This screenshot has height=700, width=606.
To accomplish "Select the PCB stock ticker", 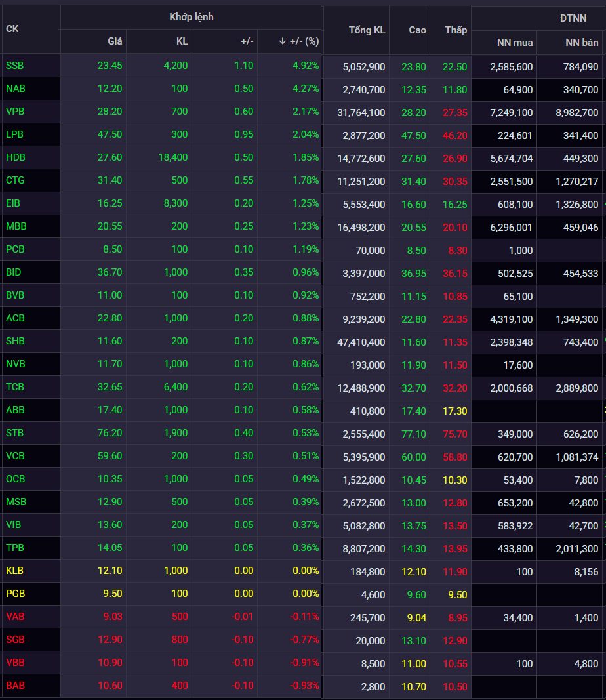I will point(15,249).
